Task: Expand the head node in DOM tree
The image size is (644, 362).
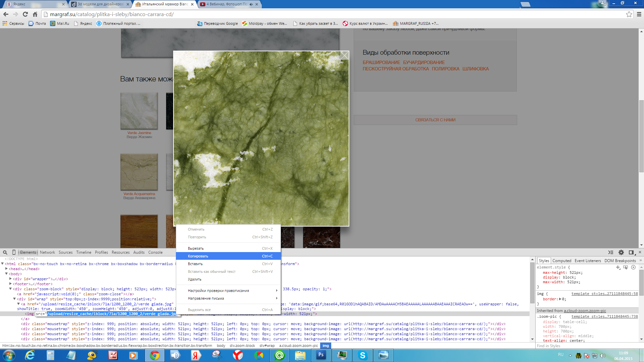Action: coord(6,269)
